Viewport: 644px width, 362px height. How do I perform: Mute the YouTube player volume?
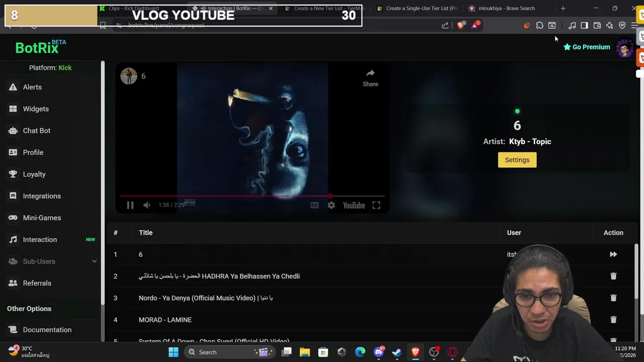click(x=146, y=205)
